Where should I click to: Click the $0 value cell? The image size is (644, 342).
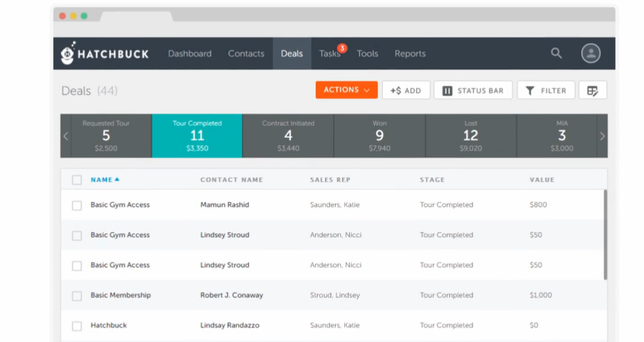tap(534, 326)
